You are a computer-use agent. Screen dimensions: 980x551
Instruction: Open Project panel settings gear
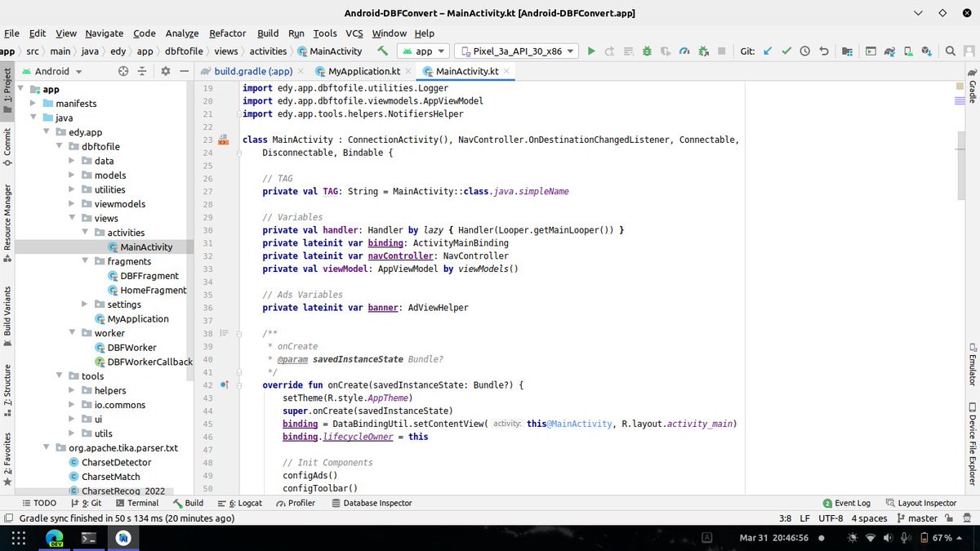point(165,71)
